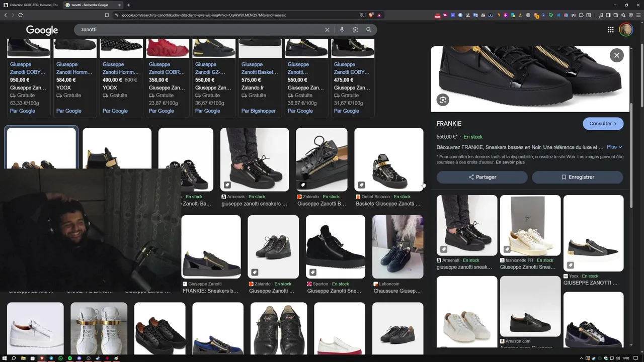644x362 pixels.
Task: Open Windows taskbar search
Action: tap(14, 358)
